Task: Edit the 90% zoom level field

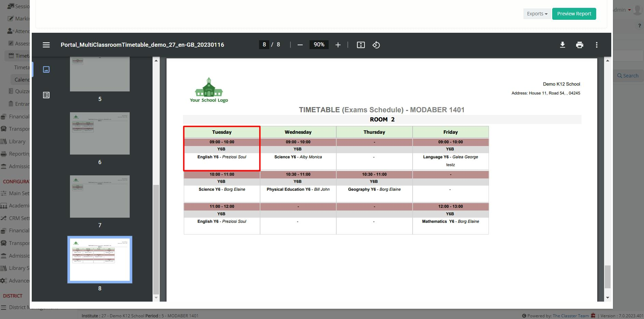Action: point(319,45)
